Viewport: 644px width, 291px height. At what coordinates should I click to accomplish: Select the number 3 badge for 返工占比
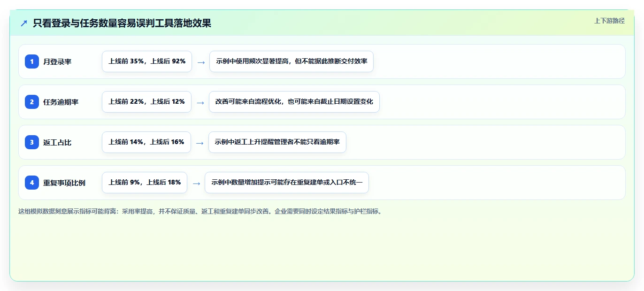click(x=32, y=142)
